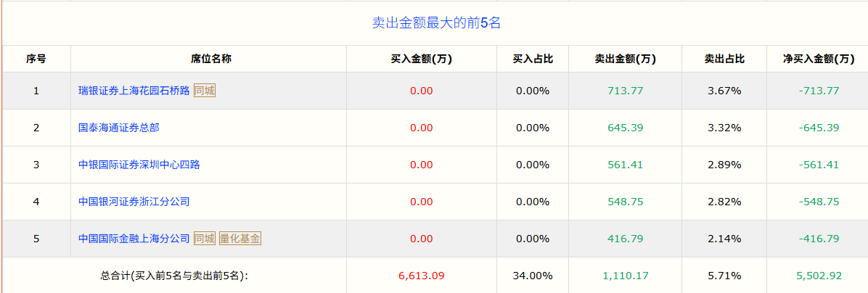Viewport: 868px width, 293px height.
Task: Click the 卖出占比 column header
Action: 724,59
